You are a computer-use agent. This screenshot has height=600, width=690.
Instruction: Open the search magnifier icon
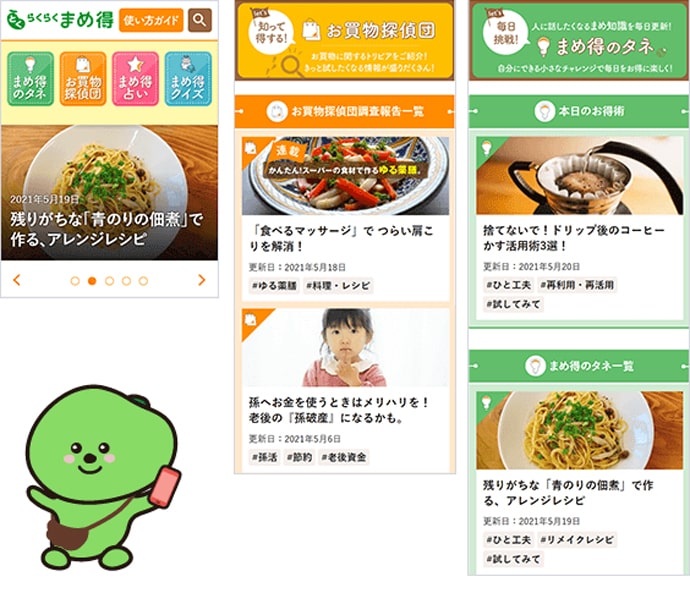pos(200,20)
